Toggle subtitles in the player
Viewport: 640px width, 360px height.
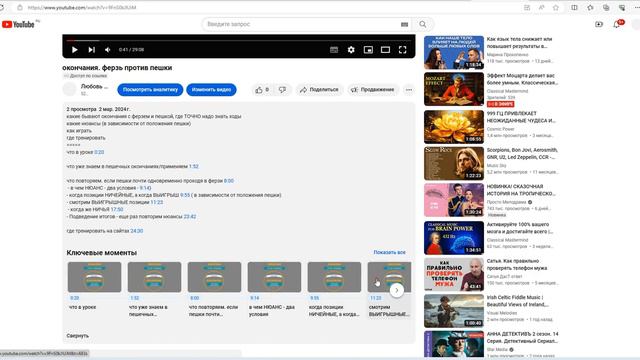click(334, 50)
